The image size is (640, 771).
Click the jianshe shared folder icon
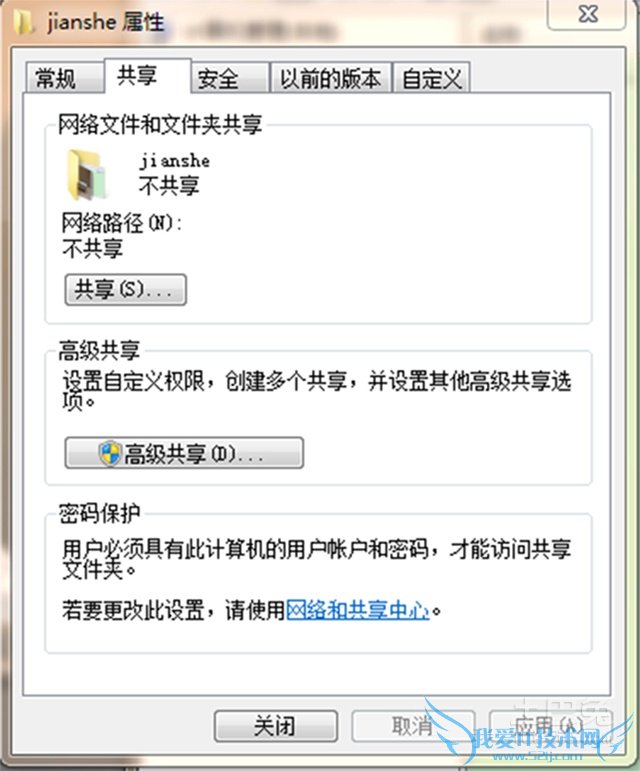87,175
